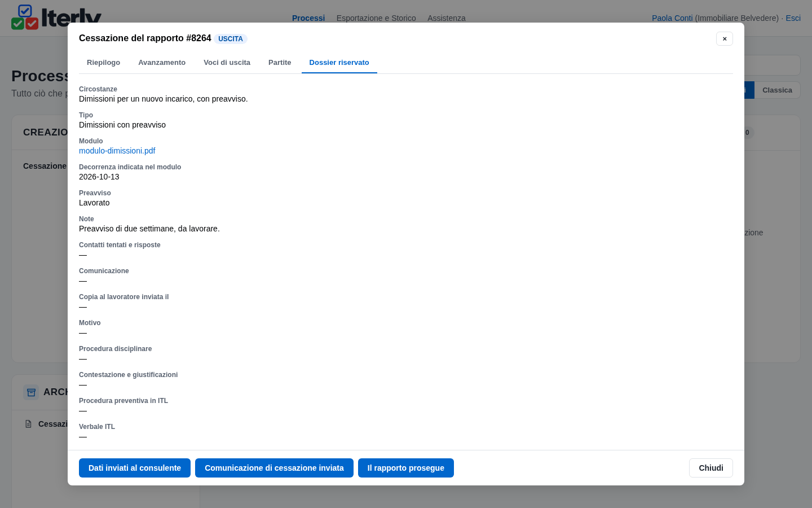Click Dati inviati al consulente button
The width and height of the screenshot is (812, 508).
(135, 468)
